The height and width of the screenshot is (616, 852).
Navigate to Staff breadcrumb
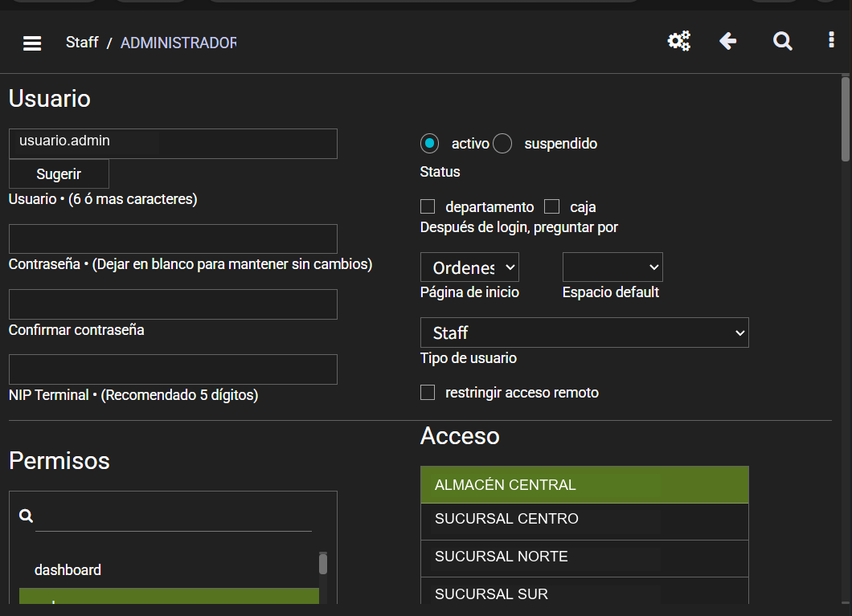tap(82, 43)
